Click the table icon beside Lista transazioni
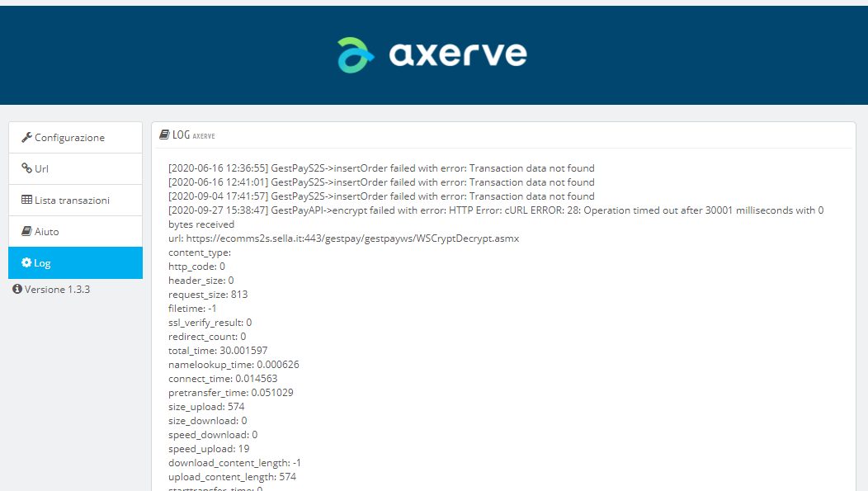868x491 pixels. coord(26,200)
